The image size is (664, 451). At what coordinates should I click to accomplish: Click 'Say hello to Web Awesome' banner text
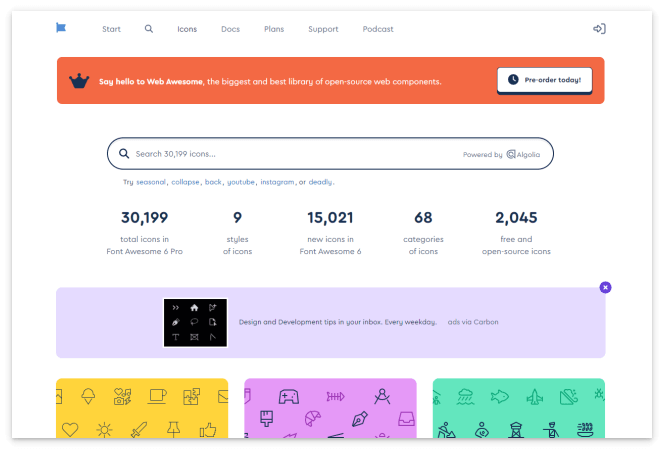coord(151,82)
